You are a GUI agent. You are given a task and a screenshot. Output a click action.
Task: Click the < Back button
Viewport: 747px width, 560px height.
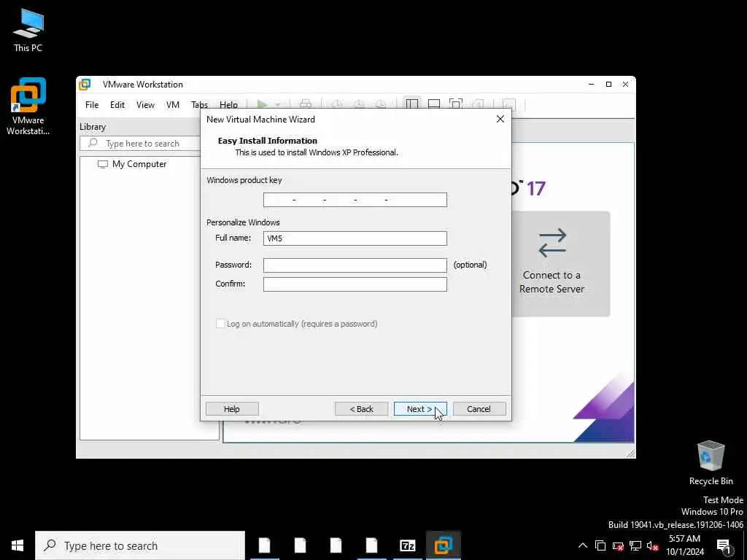(362, 409)
